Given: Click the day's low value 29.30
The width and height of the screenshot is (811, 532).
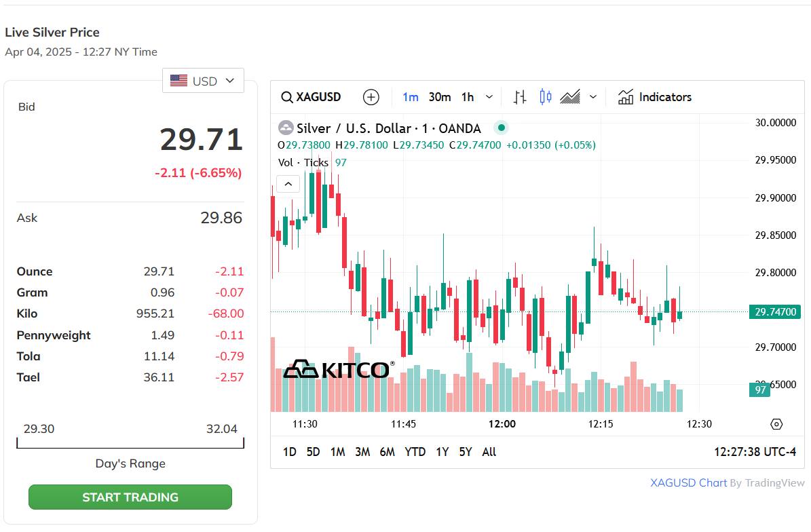Looking at the screenshot, I should click(x=39, y=429).
